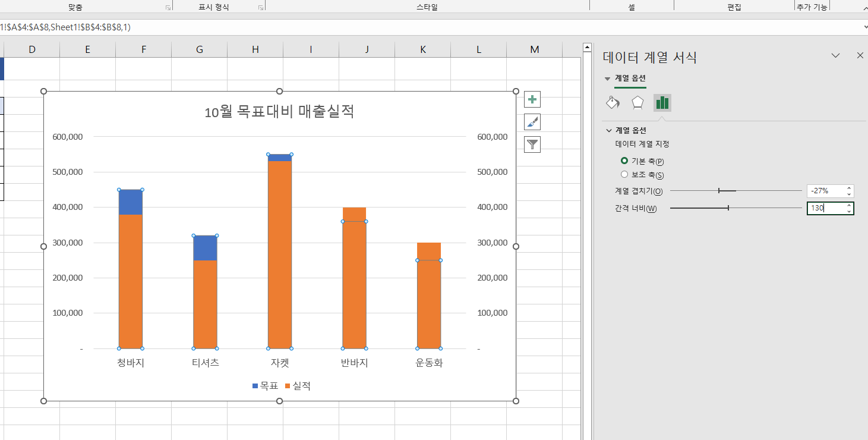Select 실적 legend entry
This screenshot has height=440, width=868.
click(298, 386)
